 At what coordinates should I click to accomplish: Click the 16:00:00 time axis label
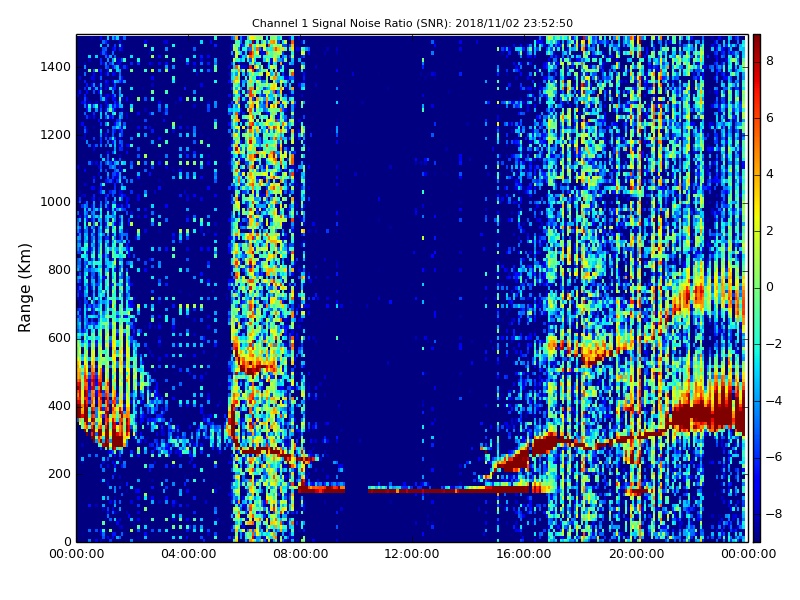click(x=524, y=554)
